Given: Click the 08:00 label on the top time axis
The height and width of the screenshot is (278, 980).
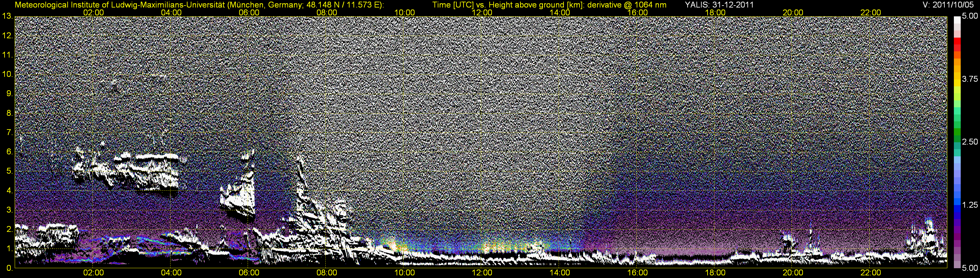Looking at the screenshot, I should pyautogui.click(x=327, y=12).
